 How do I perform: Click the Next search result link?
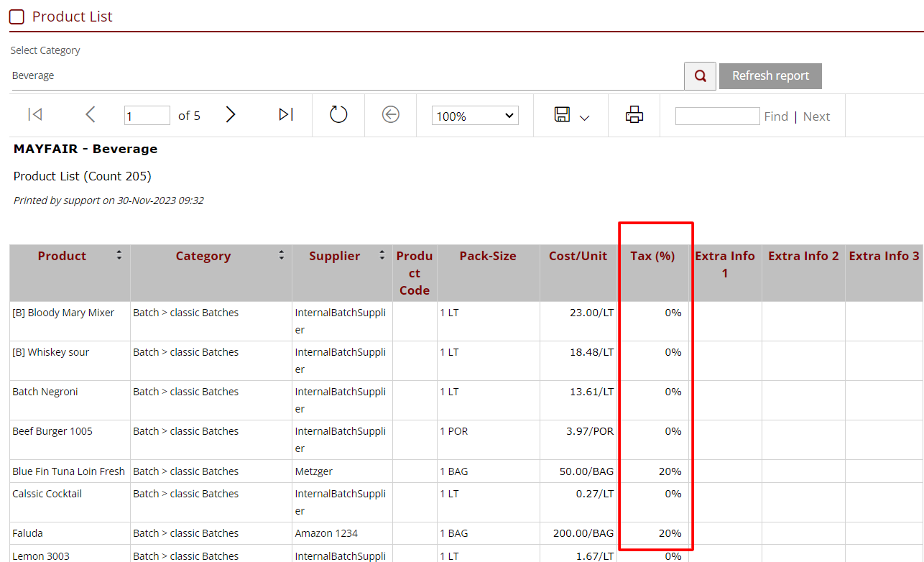click(x=816, y=116)
